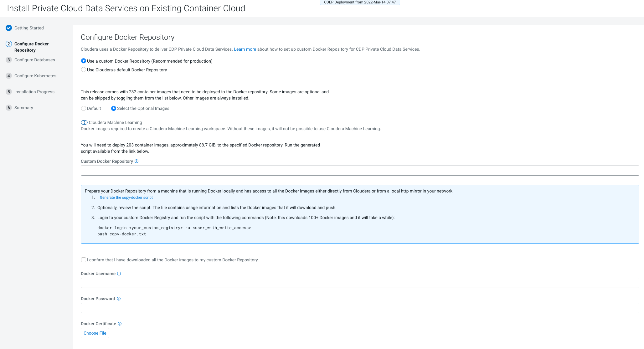Viewport: 644px width, 349px height.
Task: Open the Learn more link
Action: pyautogui.click(x=245, y=49)
